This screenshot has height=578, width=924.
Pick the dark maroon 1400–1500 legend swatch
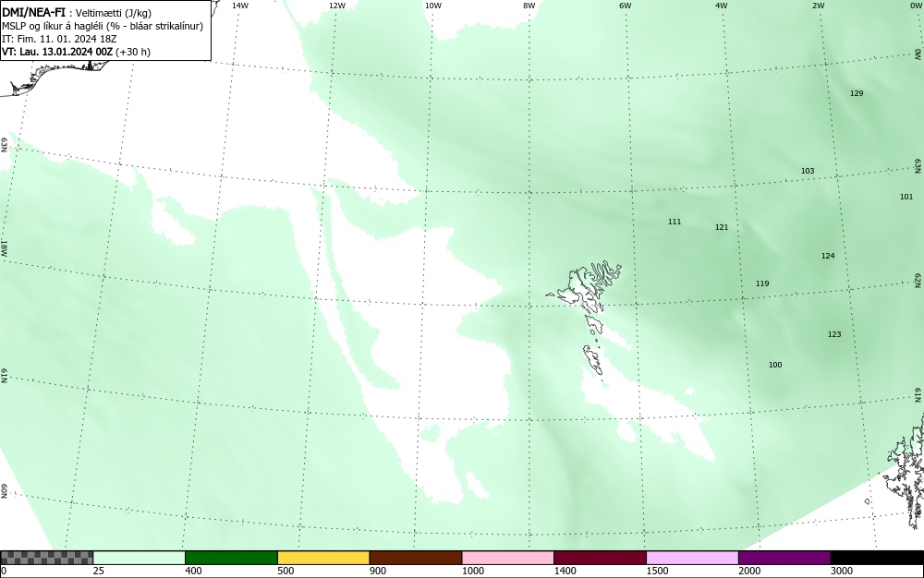click(x=601, y=558)
